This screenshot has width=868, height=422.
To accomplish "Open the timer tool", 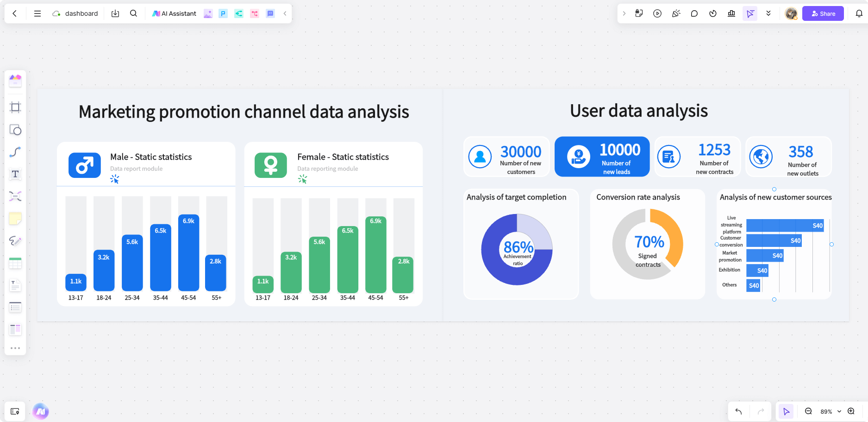I will tap(713, 13).
